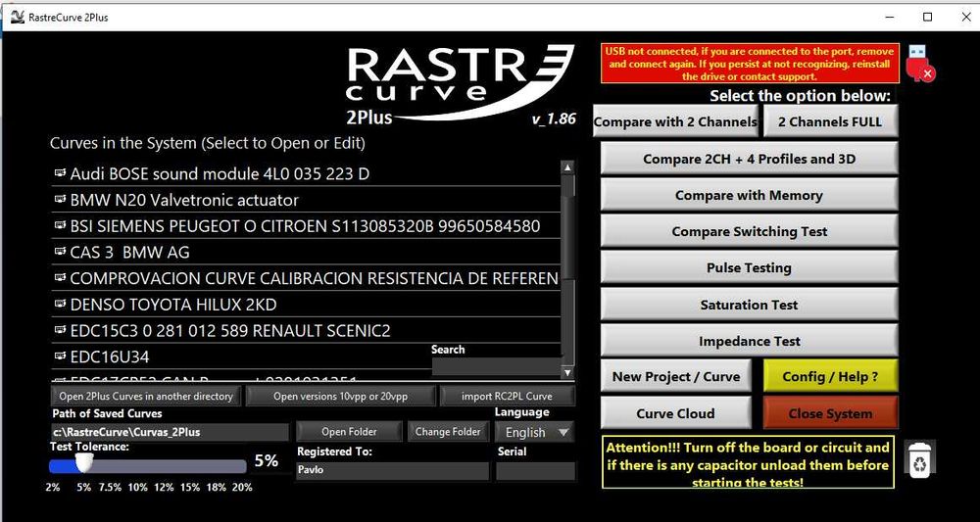Click the Open Folder button
Screen dimensions: 980x522
pos(349,432)
